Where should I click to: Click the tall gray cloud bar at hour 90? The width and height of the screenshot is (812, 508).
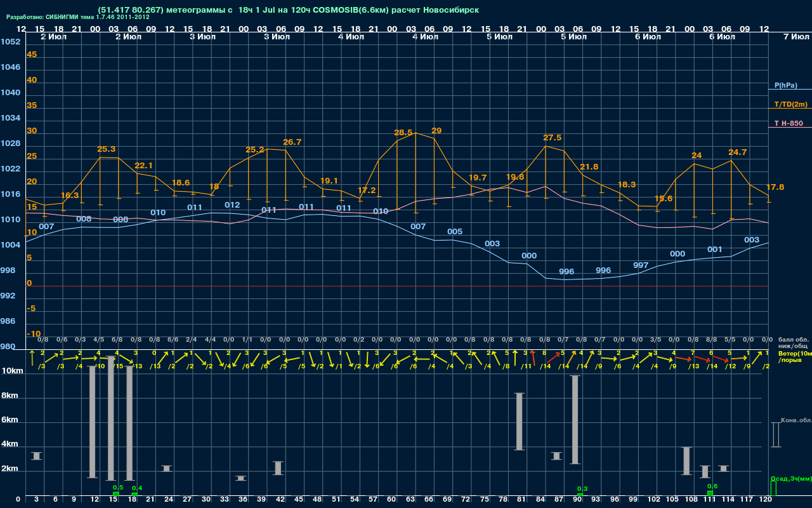tap(575, 420)
